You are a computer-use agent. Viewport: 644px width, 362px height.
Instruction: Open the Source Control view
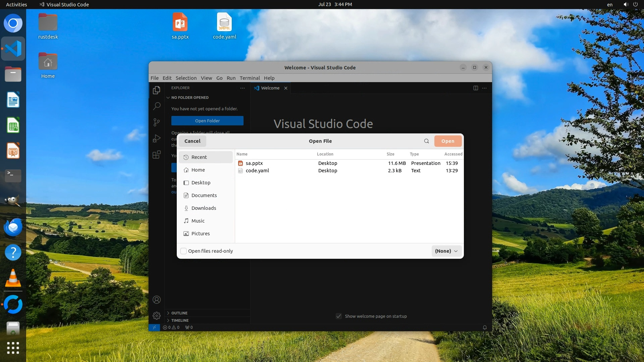(157, 122)
